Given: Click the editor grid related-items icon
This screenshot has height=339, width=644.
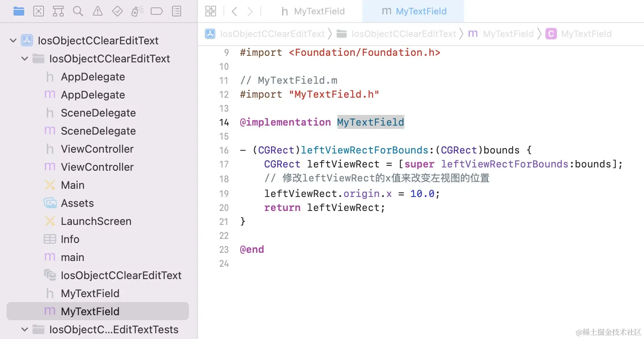Looking at the screenshot, I should pos(211,11).
